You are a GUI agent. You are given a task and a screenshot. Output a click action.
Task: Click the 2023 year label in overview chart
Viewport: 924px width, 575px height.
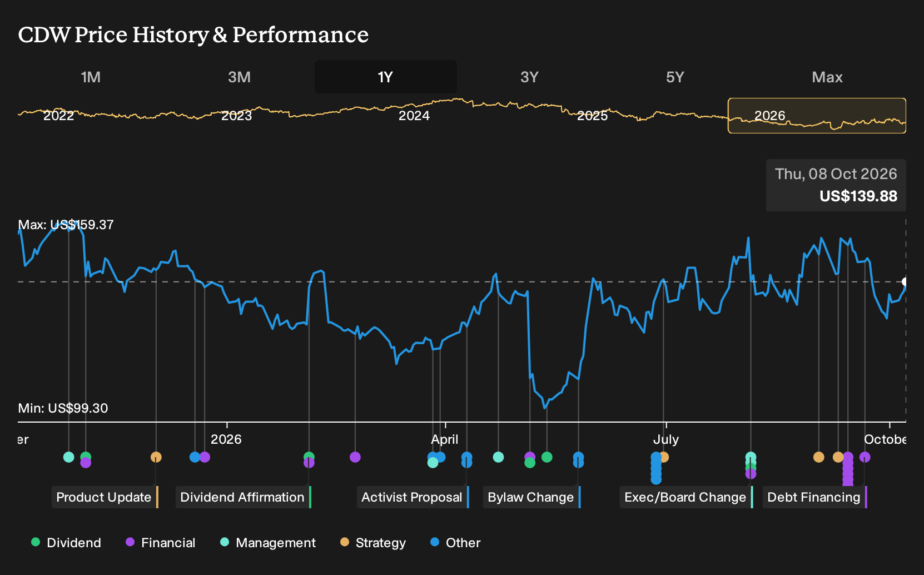[236, 116]
